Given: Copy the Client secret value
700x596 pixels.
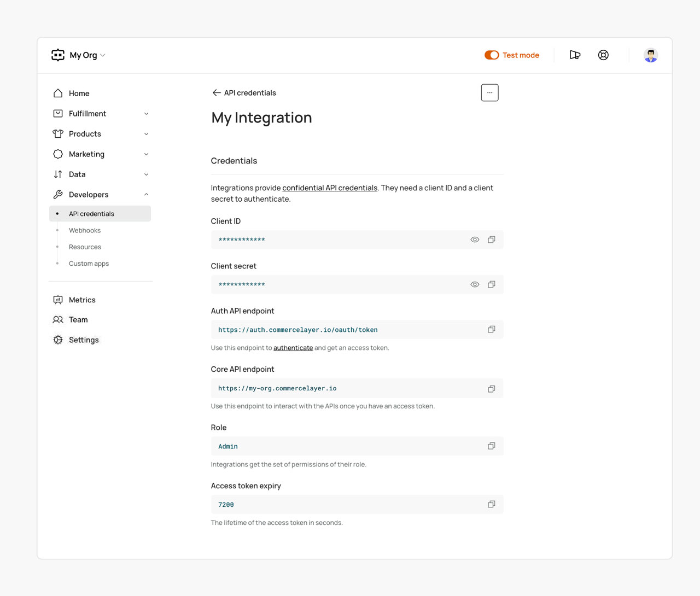Looking at the screenshot, I should coord(491,284).
